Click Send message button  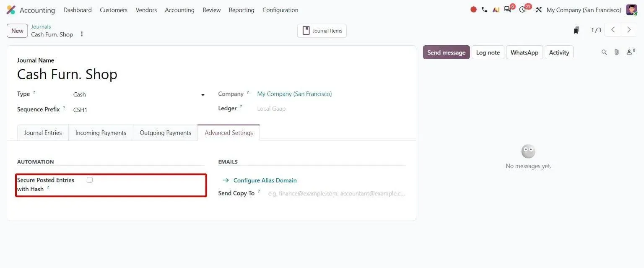pyautogui.click(x=446, y=52)
